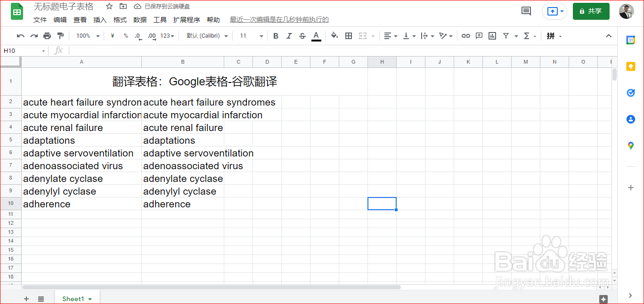Decrease decimal places button
644x304 pixels.
(x=138, y=36)
